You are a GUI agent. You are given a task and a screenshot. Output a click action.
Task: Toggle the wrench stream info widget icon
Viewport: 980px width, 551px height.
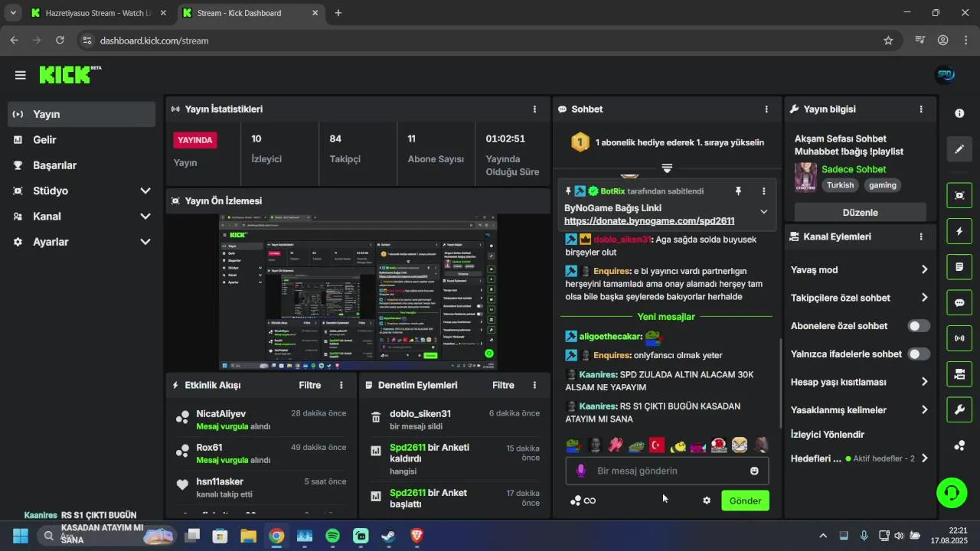point(959,409)
